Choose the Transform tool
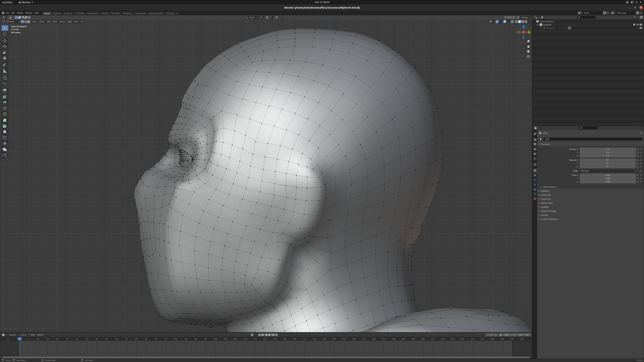The image size is (644, 362). point(5,58)
